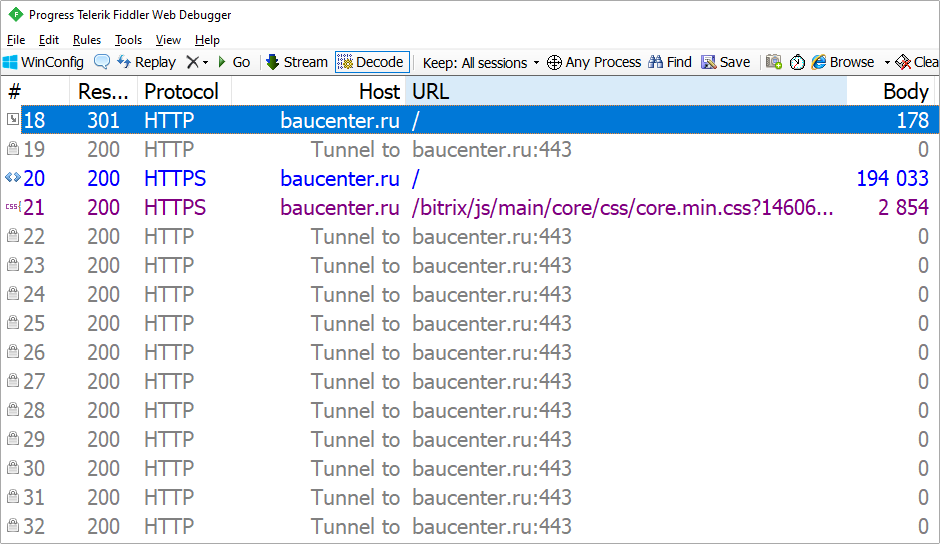The width and height of the screenshot is (940, 544).
Task: Click the Fiddler app icon in title bar
Action: tap(16, 14)
